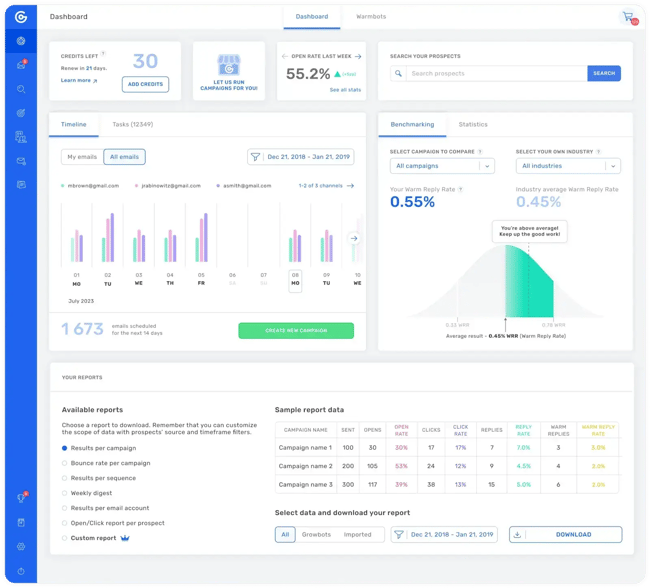Open the dashboard globe icon in sidebar
This screenshot has width=650, height=588.
[x=21, y=41]
